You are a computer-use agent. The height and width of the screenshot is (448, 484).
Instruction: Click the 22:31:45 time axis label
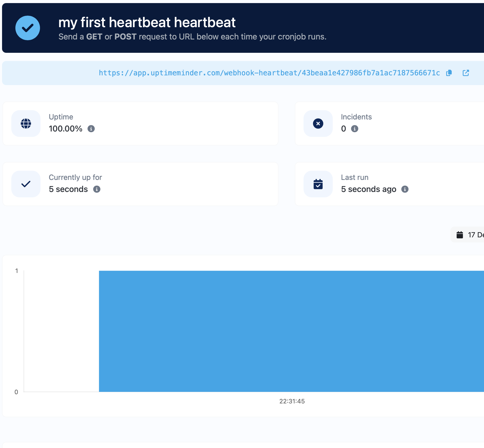(292, 401)
